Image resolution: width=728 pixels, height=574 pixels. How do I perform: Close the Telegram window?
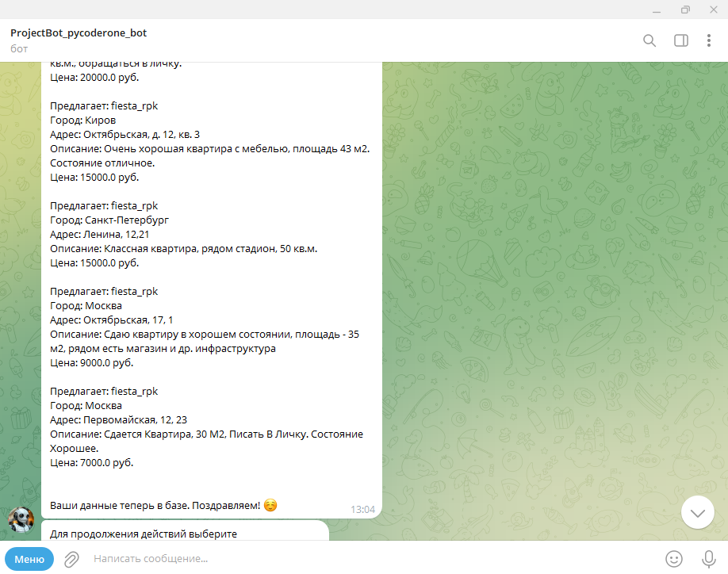click(714, 10)
